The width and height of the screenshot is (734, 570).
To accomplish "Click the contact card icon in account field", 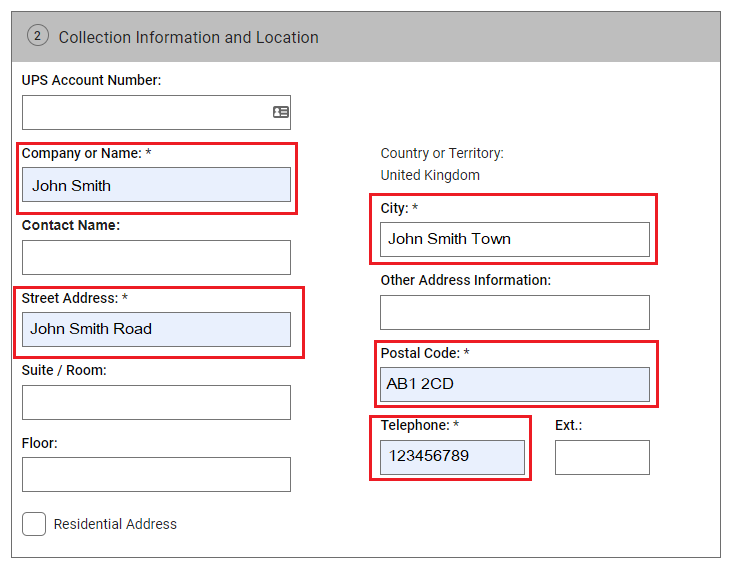I will (281, 112).
